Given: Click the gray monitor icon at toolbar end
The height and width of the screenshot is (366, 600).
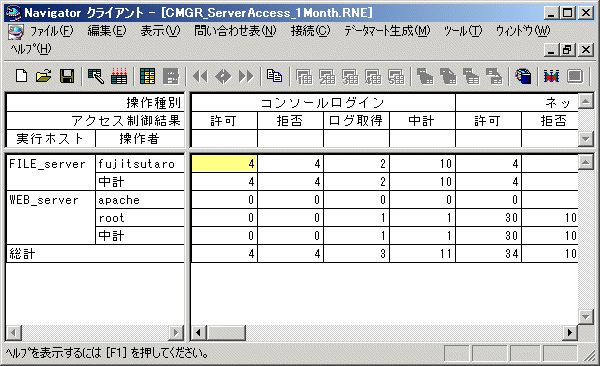Looking at the screenshot, I should 575,76.
